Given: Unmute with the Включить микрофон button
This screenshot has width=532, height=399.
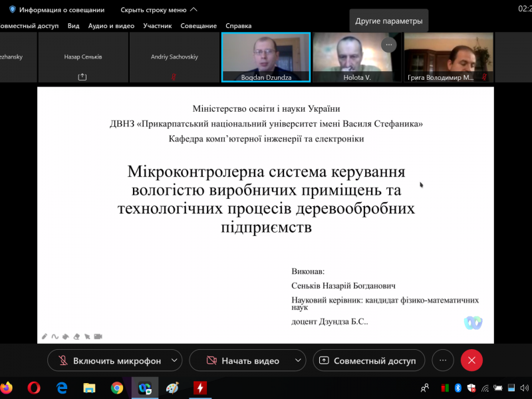Looking at the screenshot, I should click(109, 360).
